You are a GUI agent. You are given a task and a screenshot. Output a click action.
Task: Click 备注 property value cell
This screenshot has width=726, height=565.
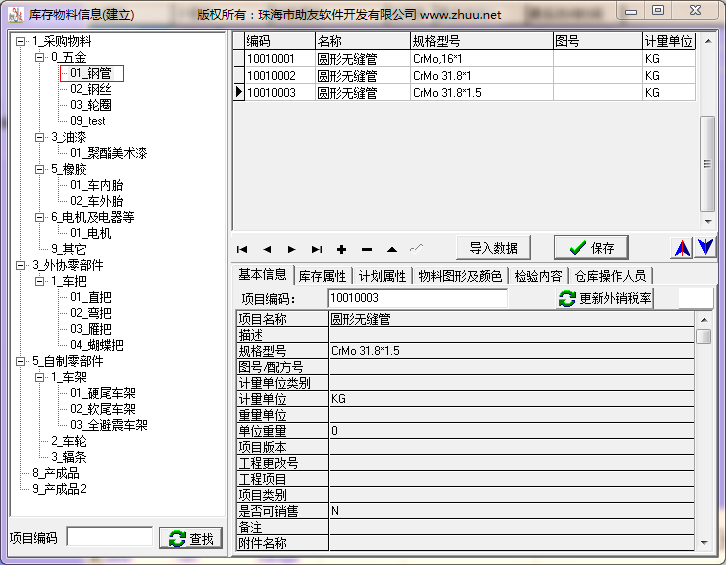tap(512, 527)
